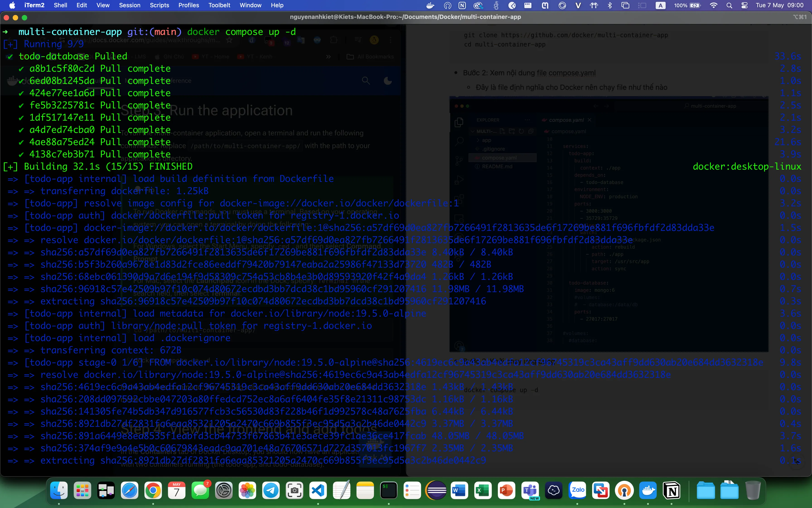Screen dimensions: 812x508
Task: Open TextEdit from the Dock
Action: [342, 491]
